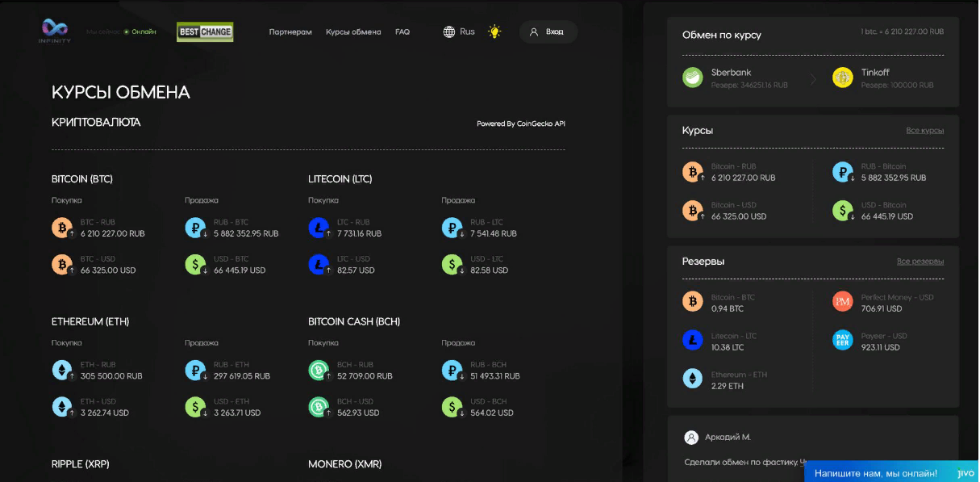
Task: Open the BestChange banner
Action: [x=205, y=32]
